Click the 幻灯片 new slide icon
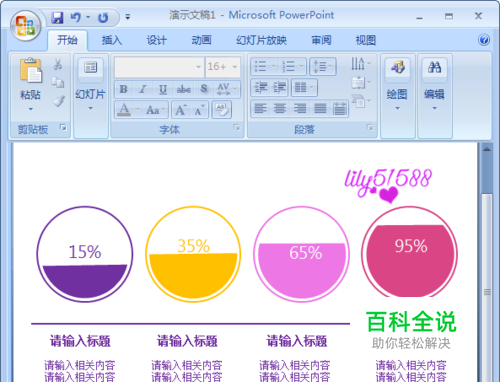 pyautogui.click(x=90, y=68)
